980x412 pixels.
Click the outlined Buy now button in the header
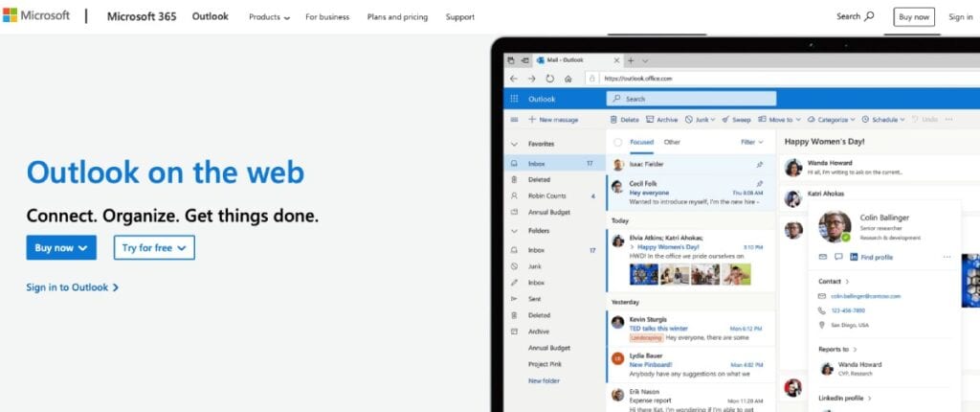coord(914,17)
